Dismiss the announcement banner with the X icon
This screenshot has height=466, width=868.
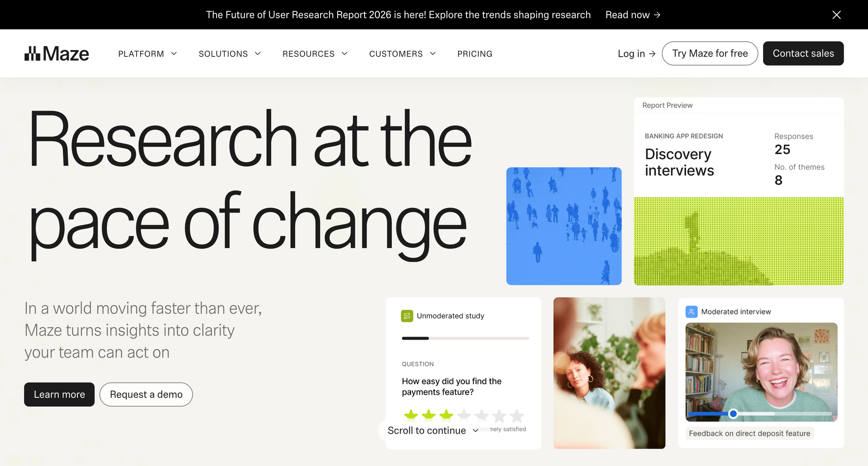pyautogui.click(x=836, y=15)
